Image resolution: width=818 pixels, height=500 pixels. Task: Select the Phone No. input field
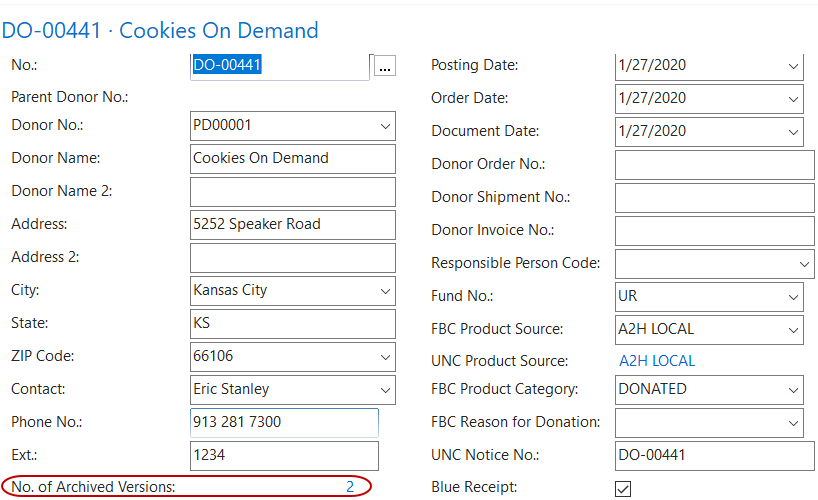284,422
